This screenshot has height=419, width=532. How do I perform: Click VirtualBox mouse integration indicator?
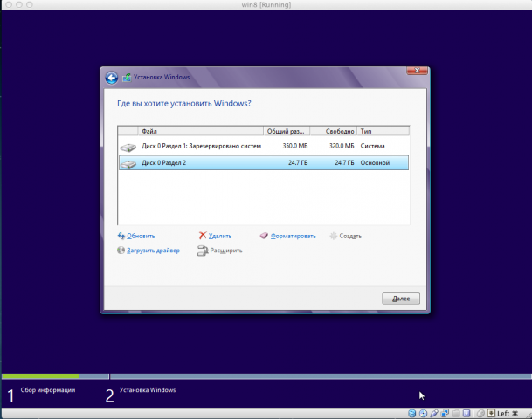coord(480,413)
